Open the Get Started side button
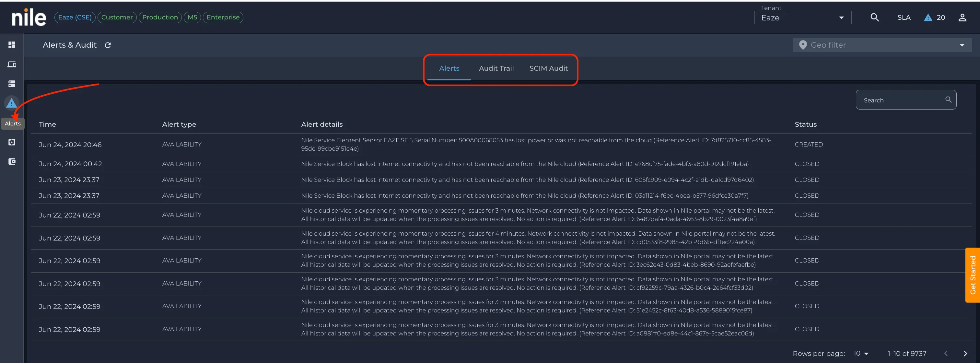Image resolution: width=980 pixels, height=363 pixels. pos(973,275)
